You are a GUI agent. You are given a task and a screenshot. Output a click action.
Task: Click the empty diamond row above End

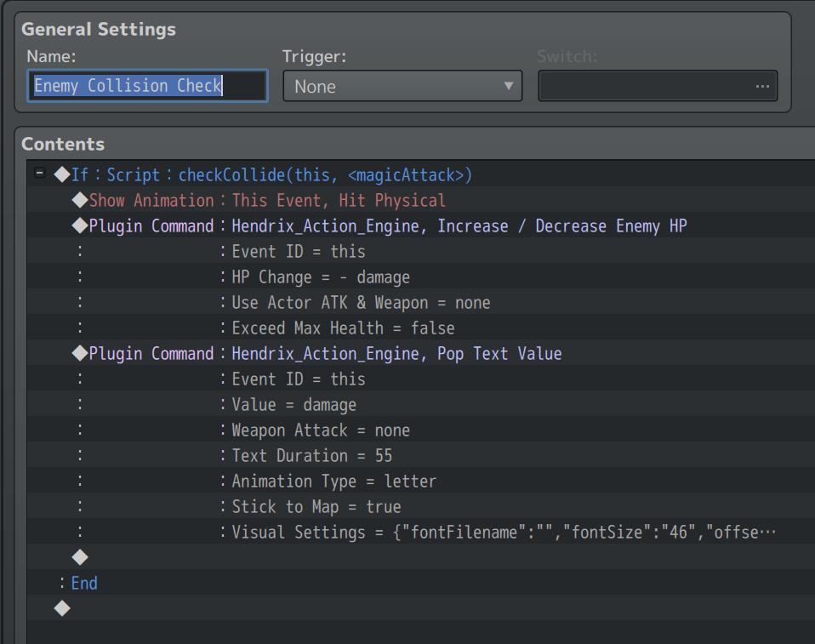421,556
